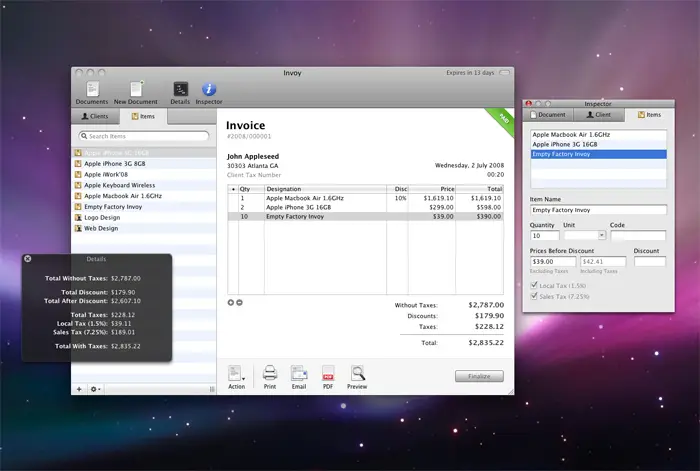Open the Documents toolbar icon
The width and height of the screenshot is (700, 471).
tap(92, 90)
